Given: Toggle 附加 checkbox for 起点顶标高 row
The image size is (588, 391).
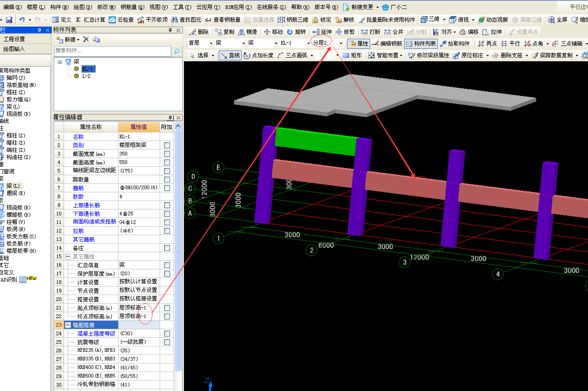Looking at the screenshot, I should coord(167,308).
